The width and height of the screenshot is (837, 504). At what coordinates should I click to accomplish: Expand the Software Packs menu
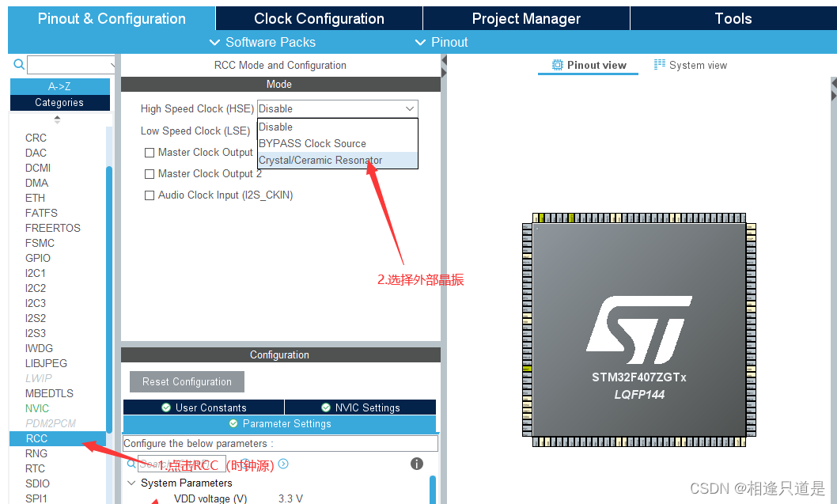tap(263, 42)
